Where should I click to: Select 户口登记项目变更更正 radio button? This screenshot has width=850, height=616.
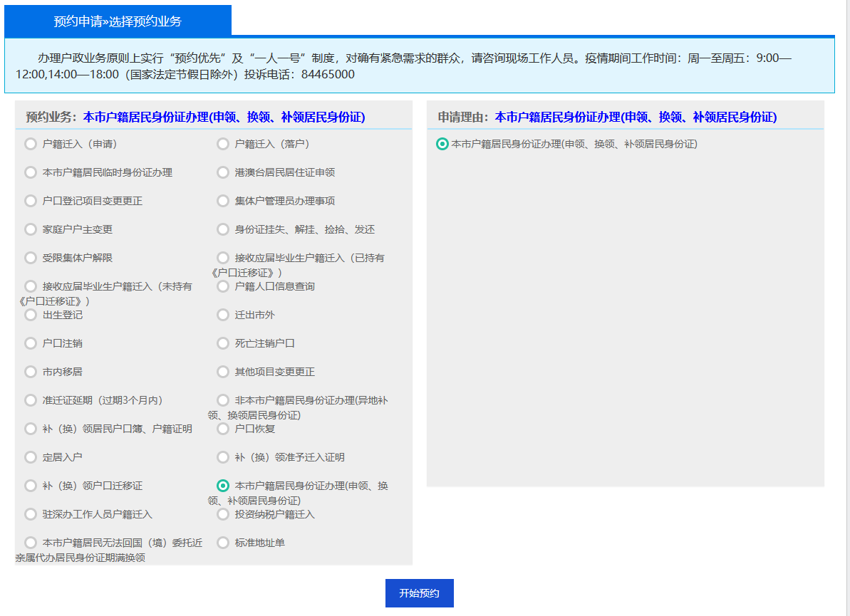(x=31, y=201)
